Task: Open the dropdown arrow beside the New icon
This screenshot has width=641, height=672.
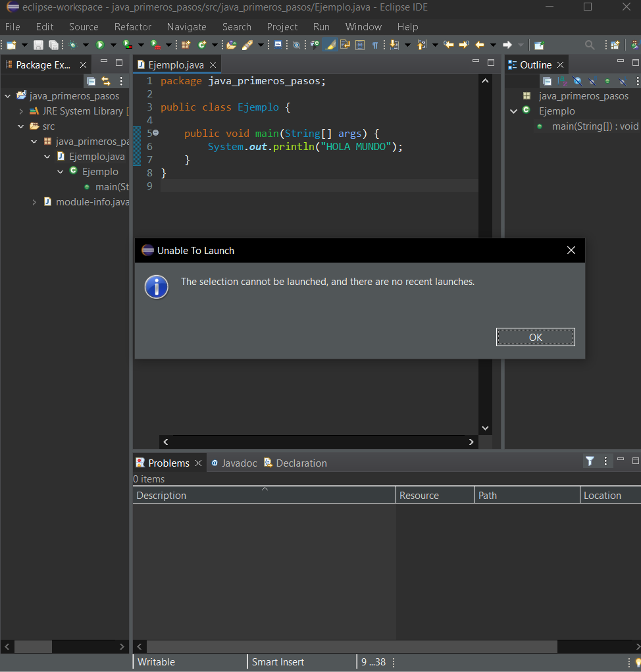Action: [x=24, y=45]
